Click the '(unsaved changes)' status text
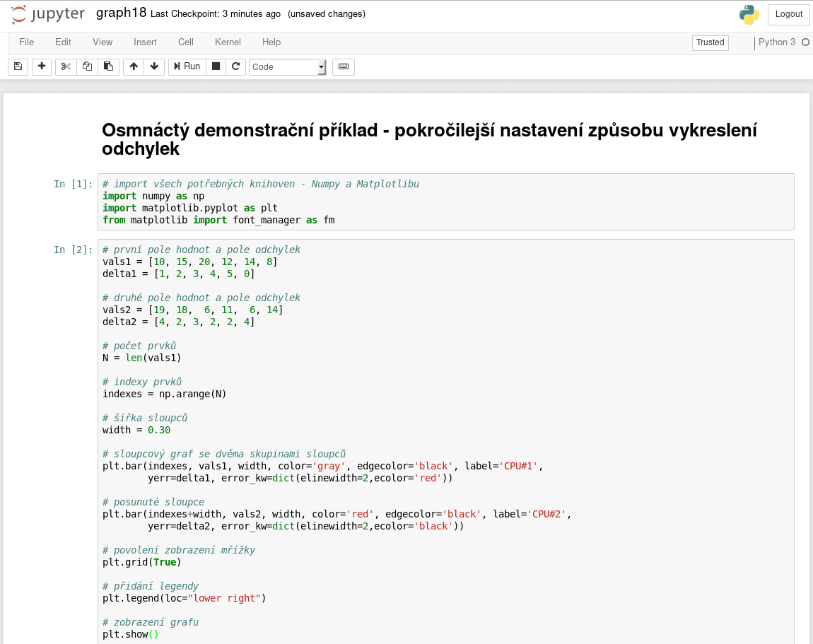813x644 pixels. [327, 14]
